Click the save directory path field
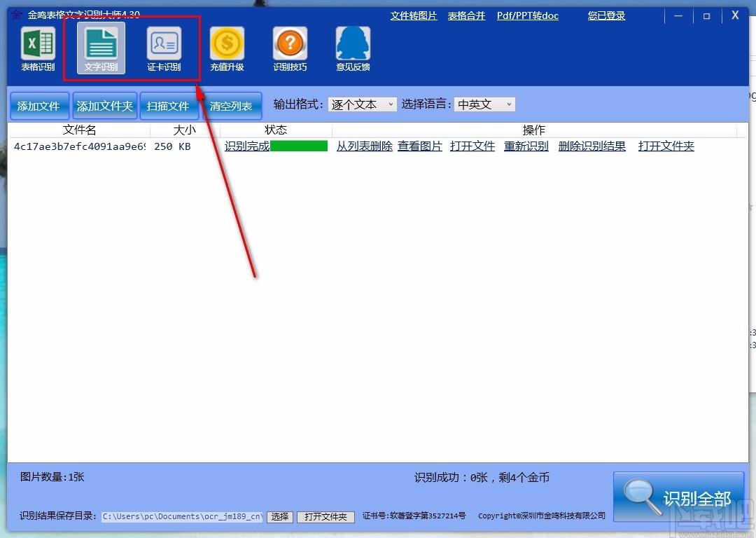The width and height of the screenshot is (756, 538). point(182,516)
